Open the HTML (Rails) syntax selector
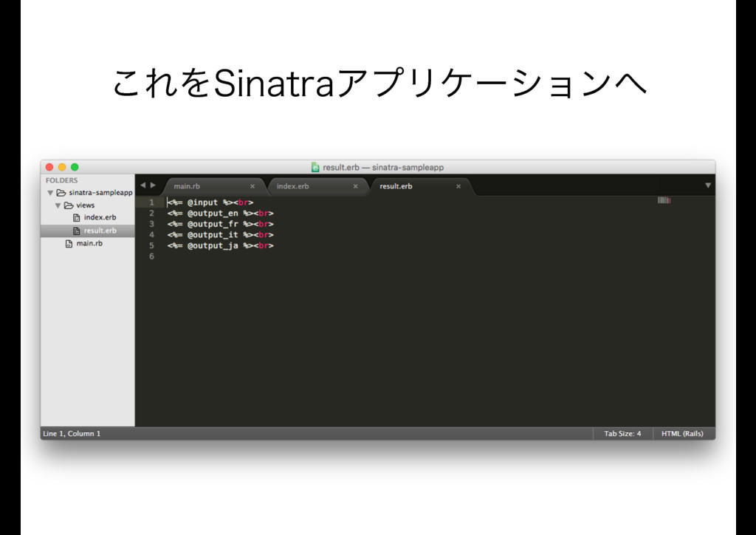The height and width of the screenshot is (535, 756). pos(682,434)
